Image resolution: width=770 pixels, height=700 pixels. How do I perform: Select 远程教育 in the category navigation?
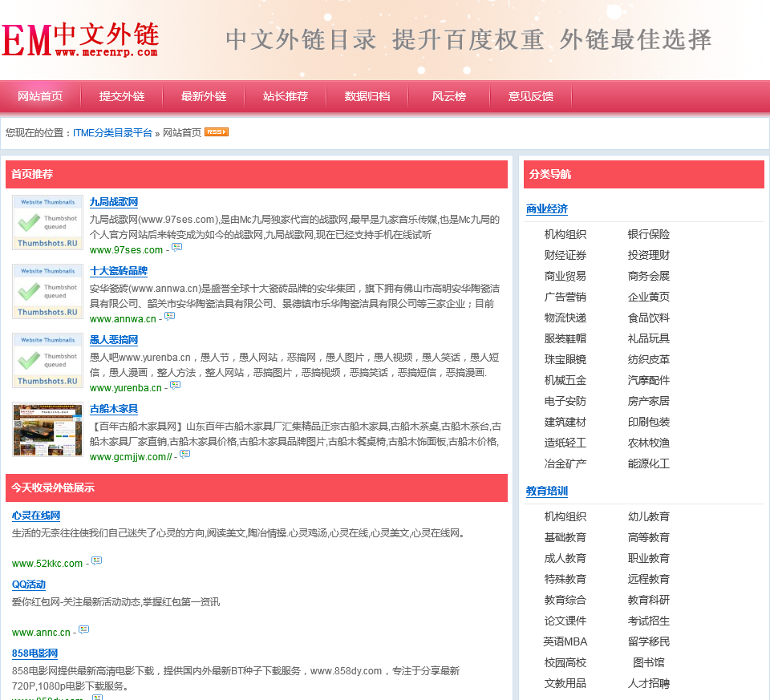click(x=648, y=579)
